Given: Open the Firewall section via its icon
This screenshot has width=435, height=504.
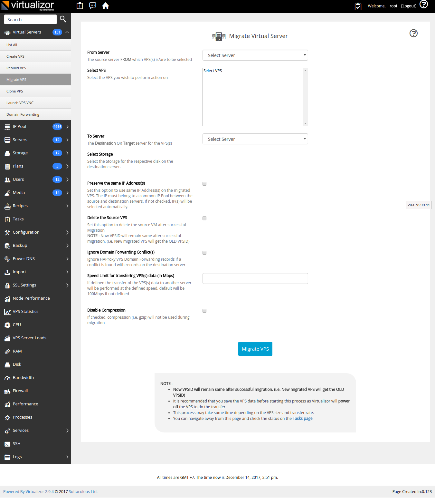Looking at the screenshot, I should point(7,391).
